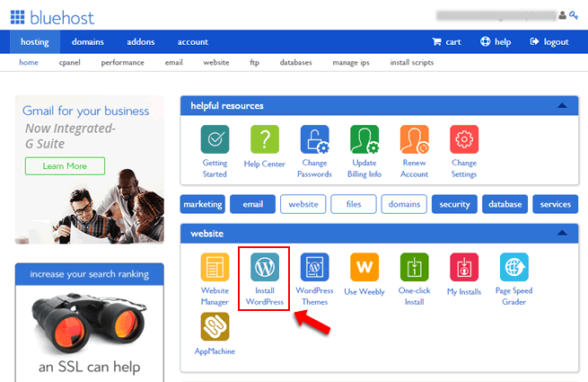
Task: Switch to the domains main tab
Action: [88, 41]
